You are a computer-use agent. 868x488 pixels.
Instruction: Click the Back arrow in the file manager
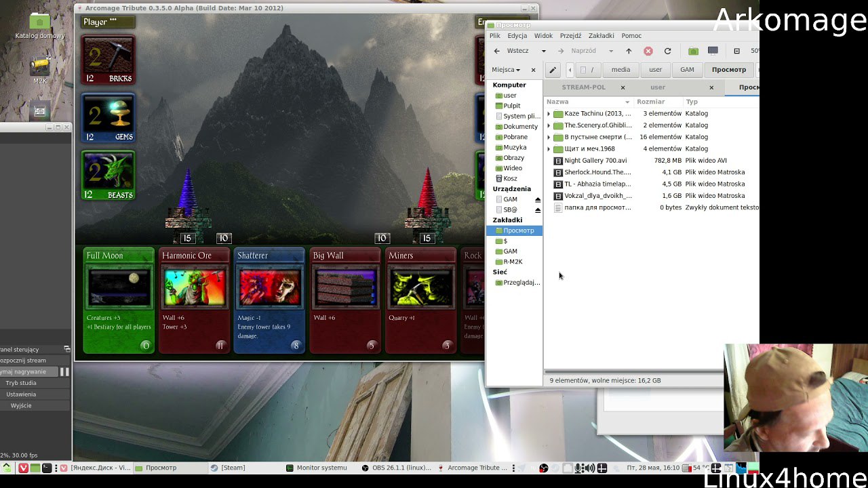click(x=497, y=51)
